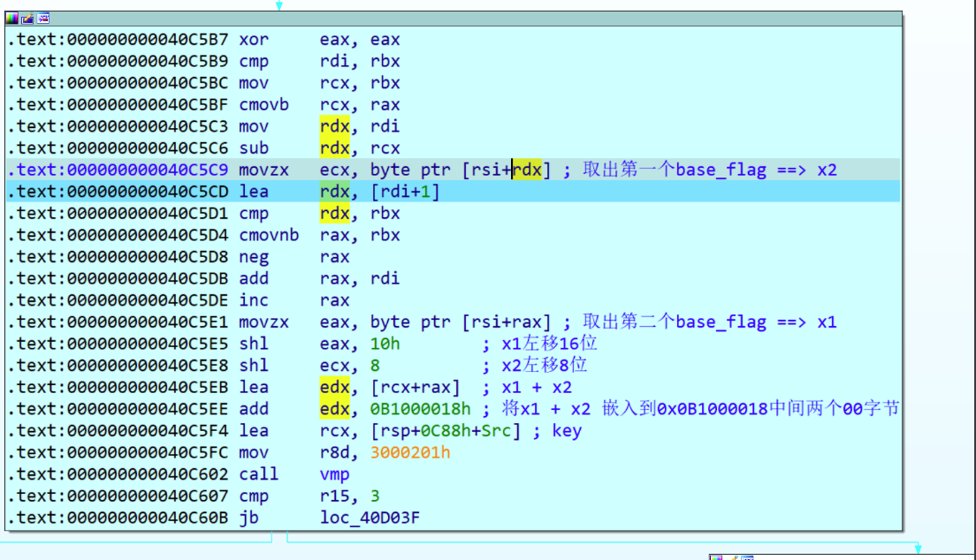Click the incoming edge arrow above the node
976x560 pixels.
[x=279, y=5]
